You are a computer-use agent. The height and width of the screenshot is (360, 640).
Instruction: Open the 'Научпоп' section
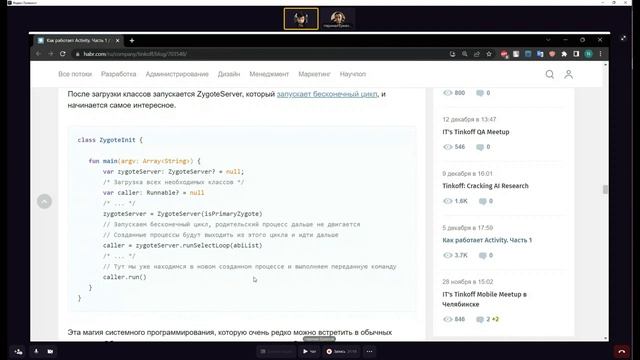[x=353, y=74]
